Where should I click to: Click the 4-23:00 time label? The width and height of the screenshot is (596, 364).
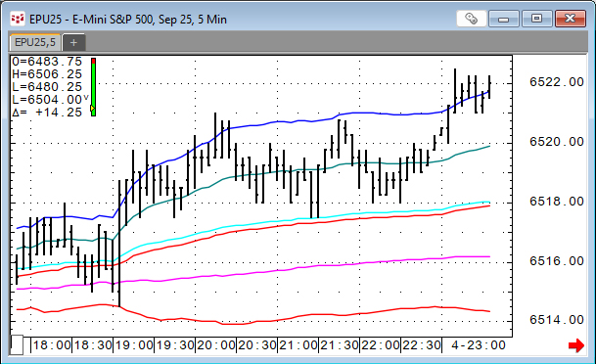point(479,345)
